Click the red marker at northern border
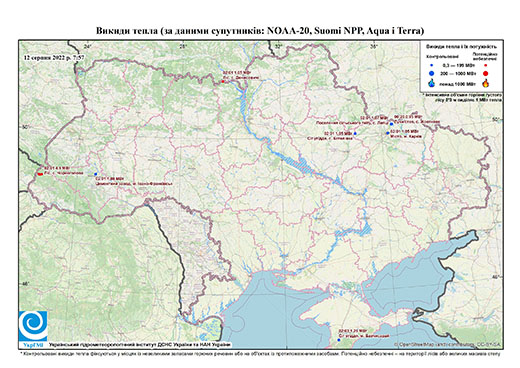This screenshot has width=520, height=368. coord(223,81)
